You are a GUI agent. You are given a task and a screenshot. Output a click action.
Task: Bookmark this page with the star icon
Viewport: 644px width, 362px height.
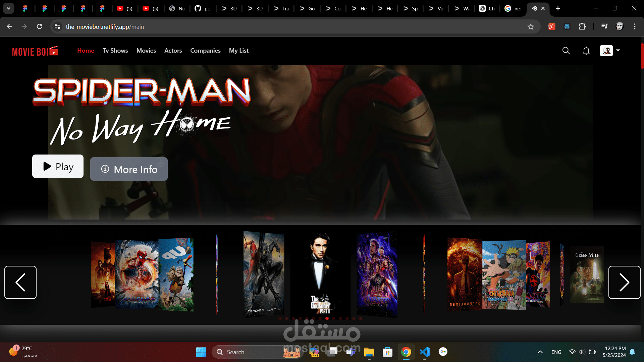[531, 26]
